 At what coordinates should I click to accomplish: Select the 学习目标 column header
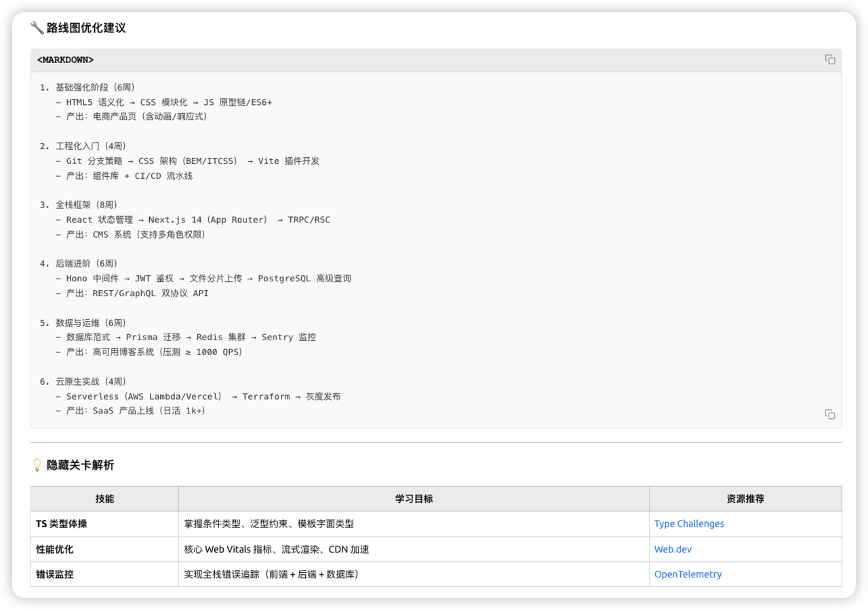(414, 499)
